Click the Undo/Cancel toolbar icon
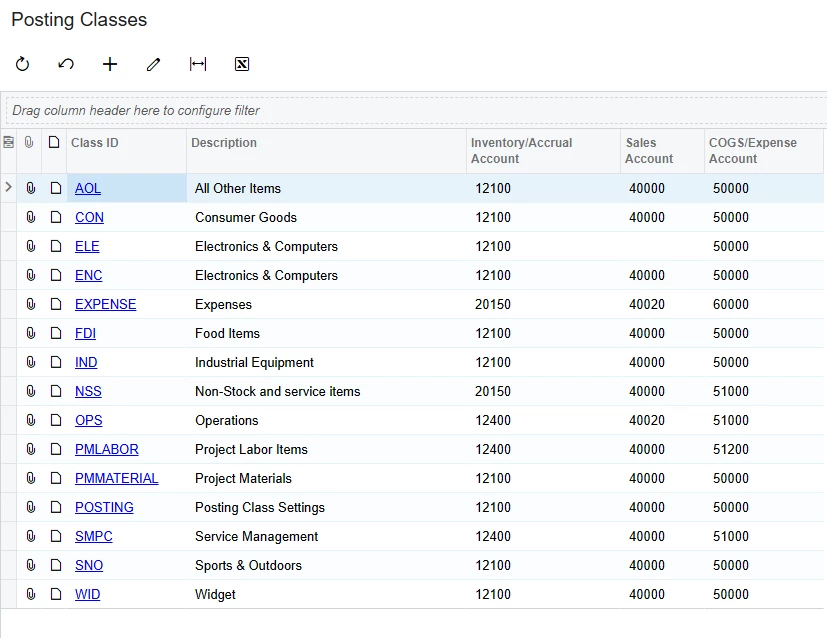 [66, 64]
